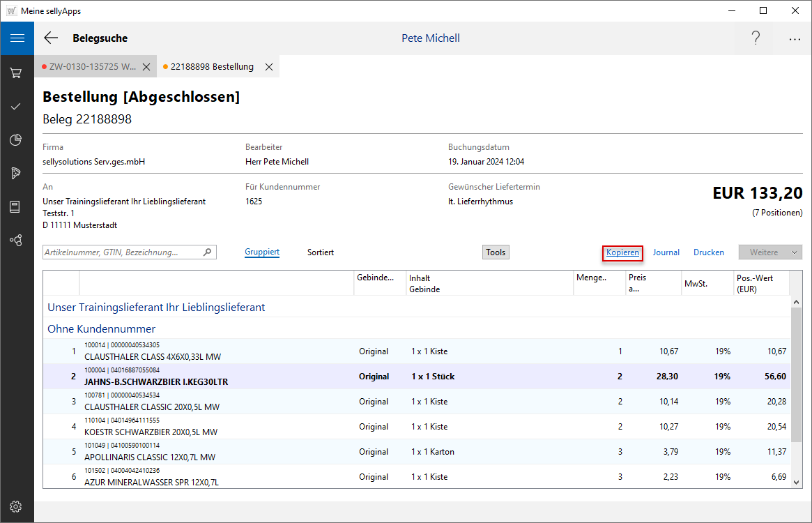Viewport: 812px width, 523px height.
Task: Click the Kopieren link
Action: pos(622,252)
